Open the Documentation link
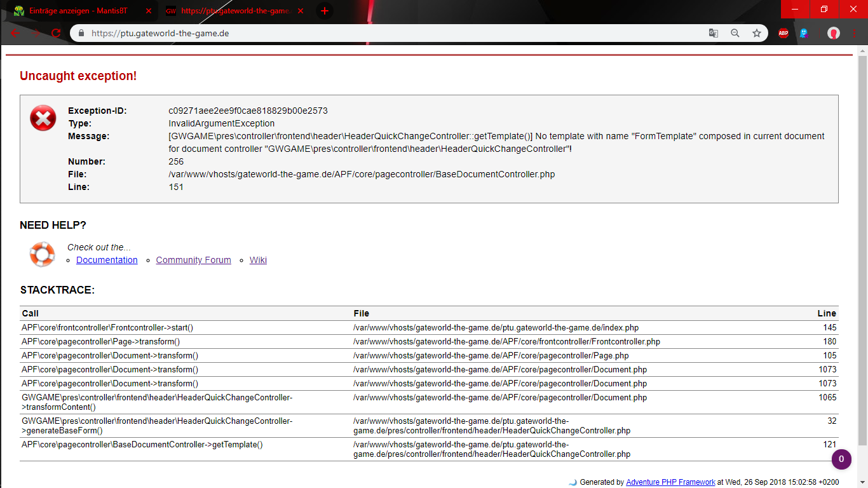The image size is (868, 488). 107,260
